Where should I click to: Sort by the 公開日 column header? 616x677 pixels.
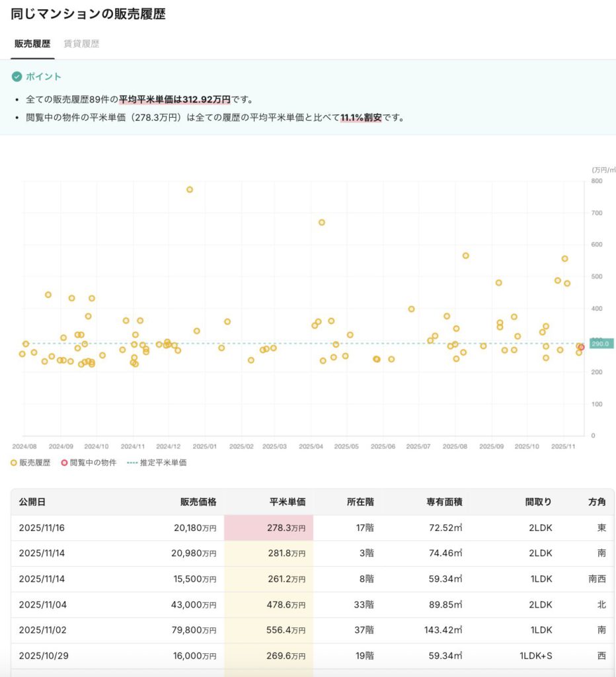pyautogui.click(x=32, y=502)
